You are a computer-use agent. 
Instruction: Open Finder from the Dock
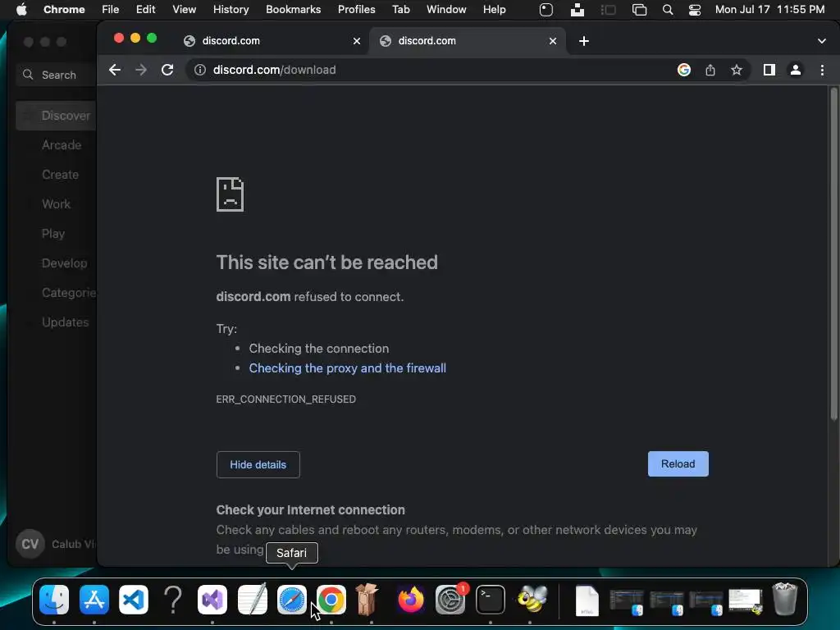[54, 600]
